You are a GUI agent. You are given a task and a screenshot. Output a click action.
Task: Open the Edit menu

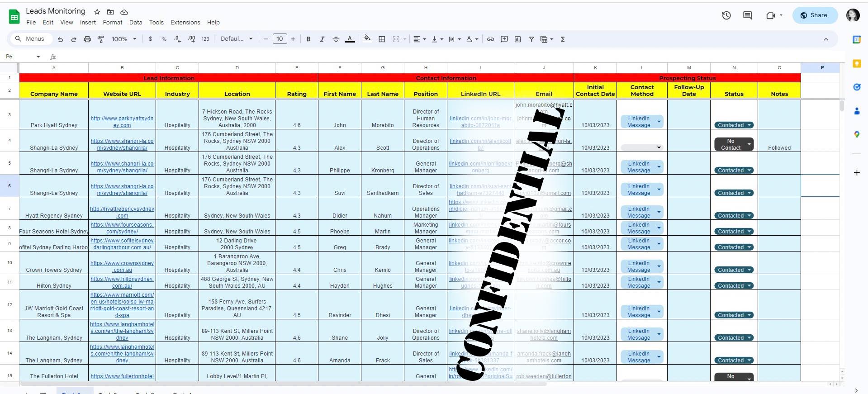tap(48, 23)
